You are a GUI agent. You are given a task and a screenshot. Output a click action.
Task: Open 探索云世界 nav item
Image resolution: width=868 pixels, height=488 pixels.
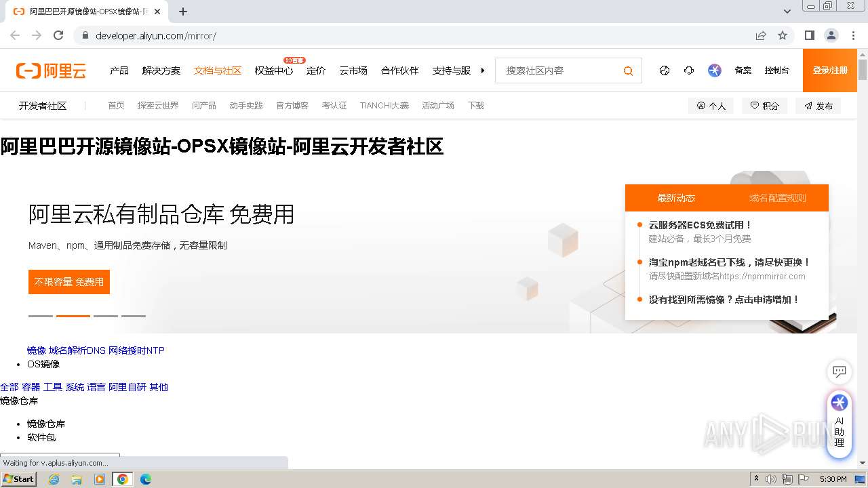click(158, 106)
